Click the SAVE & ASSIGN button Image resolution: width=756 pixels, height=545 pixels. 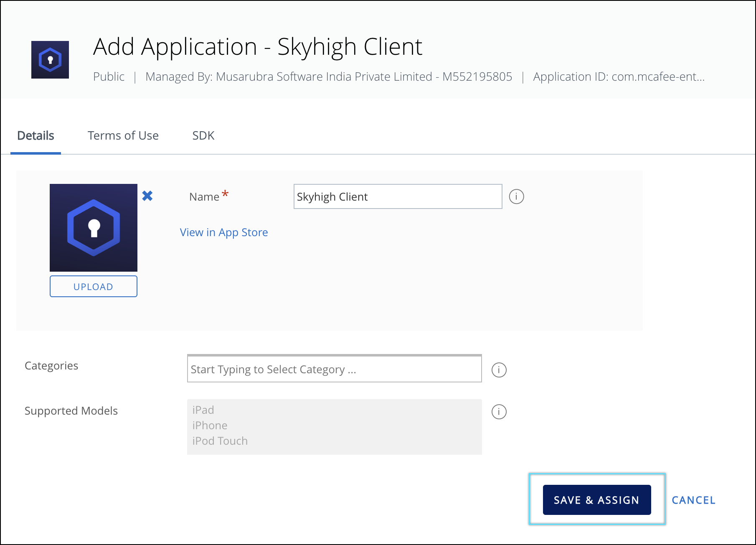point(596,500)
